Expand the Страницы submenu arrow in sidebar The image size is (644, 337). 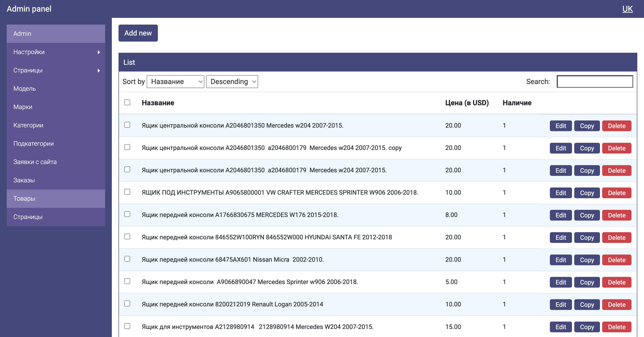point(99,70)
